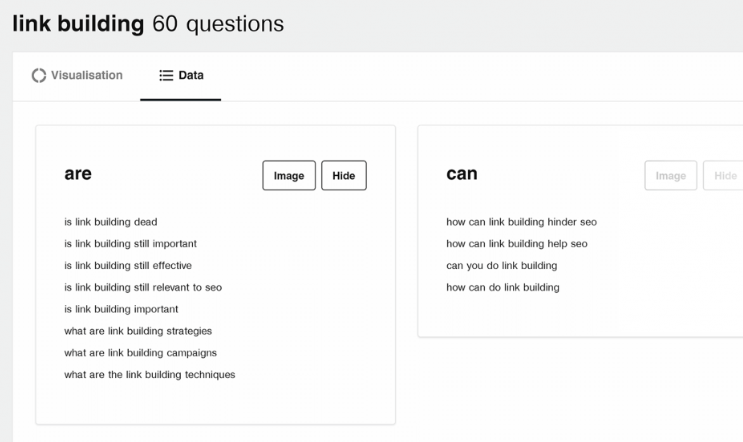Select 'can you do link building'
This screenshot has width=743, height=442.
(501, 265)
